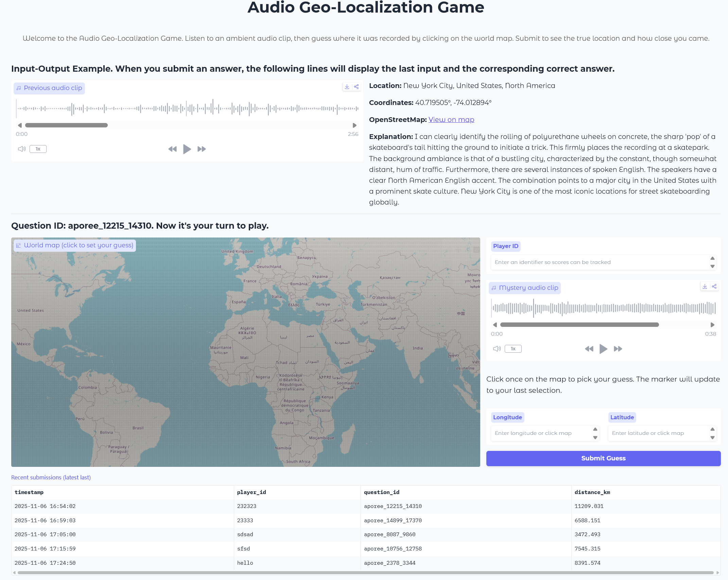Seek in the mystery clip waveform
This screenshot has width=728, height=580.
click(x=603, y=308)
